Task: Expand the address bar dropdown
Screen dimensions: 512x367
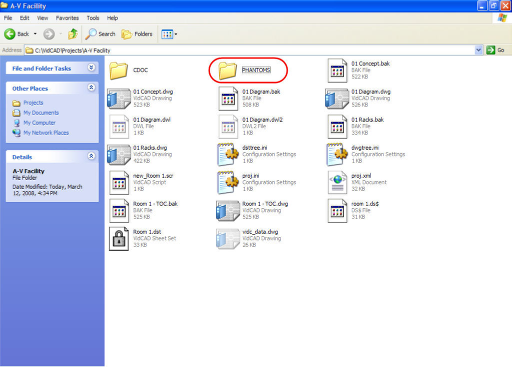Action: pos(478,50)
